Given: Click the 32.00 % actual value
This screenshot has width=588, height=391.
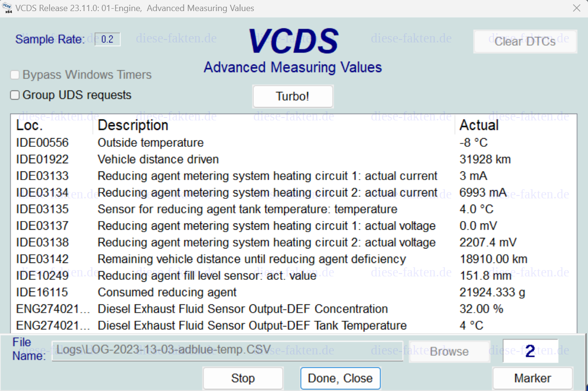Looking at the screenshot, I should pos(481,309).
